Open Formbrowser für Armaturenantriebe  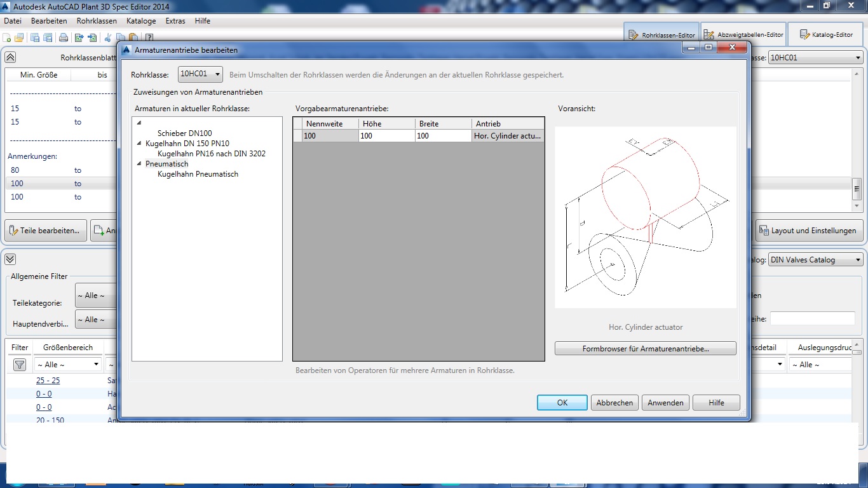point(646,349)
